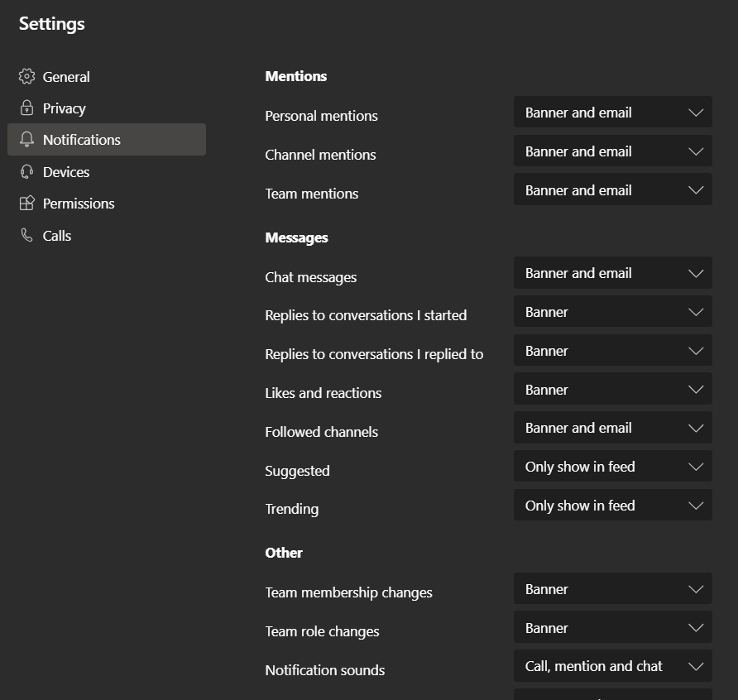Image resolution: width=738 pixels, height=700 pixels.
Task: Open the Personal mentions dropdown
Action: tap(612, 113)
